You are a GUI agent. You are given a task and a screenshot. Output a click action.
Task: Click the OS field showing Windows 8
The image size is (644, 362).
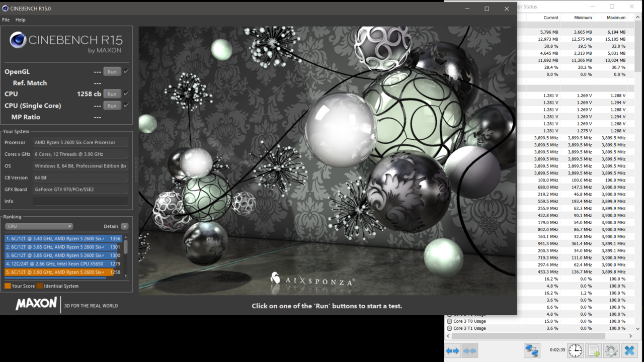80,166
